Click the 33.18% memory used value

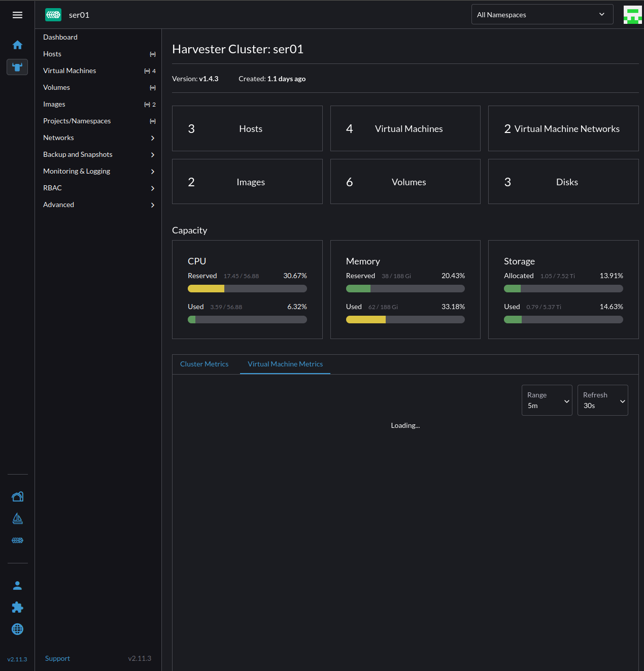point(453,307)
